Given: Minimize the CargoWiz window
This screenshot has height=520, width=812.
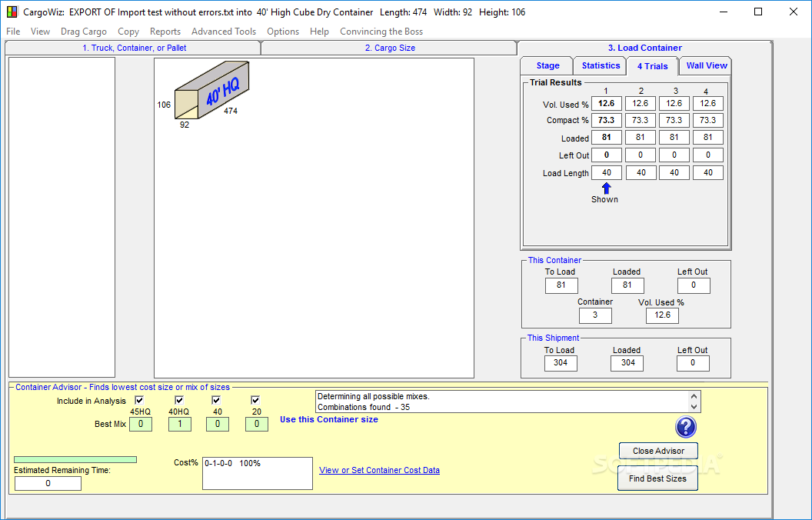Looking at the screenshot, I should (x=723, y=12).
